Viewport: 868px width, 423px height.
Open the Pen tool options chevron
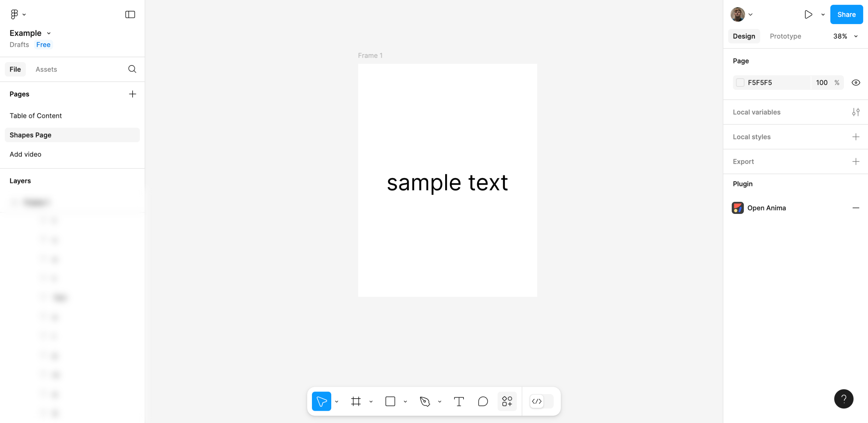tap(440, 402)
